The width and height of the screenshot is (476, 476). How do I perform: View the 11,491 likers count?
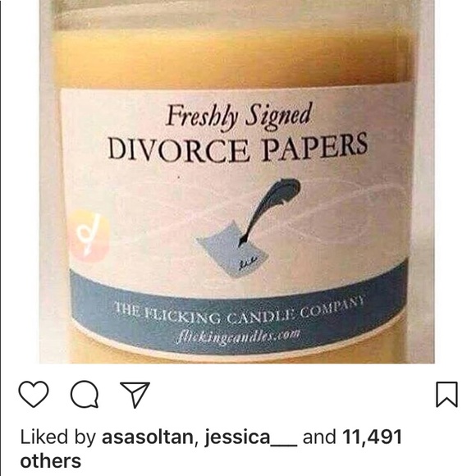[372, 437]
